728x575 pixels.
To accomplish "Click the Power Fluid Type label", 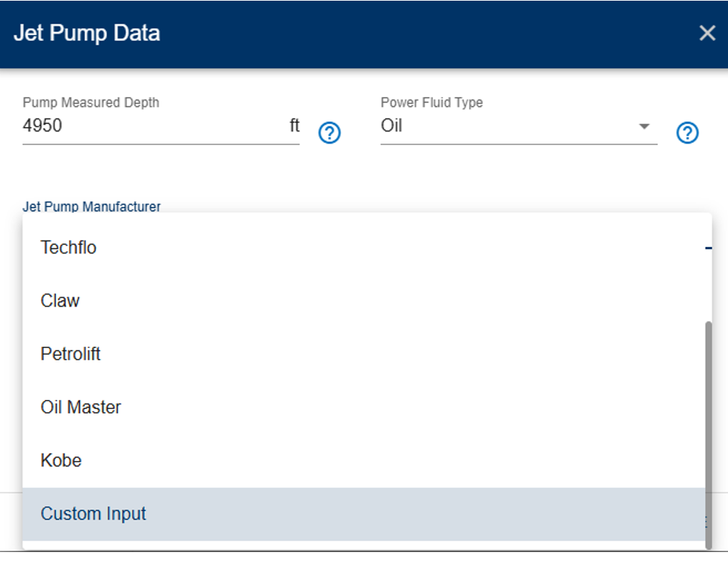I will (x=431, y=103).
